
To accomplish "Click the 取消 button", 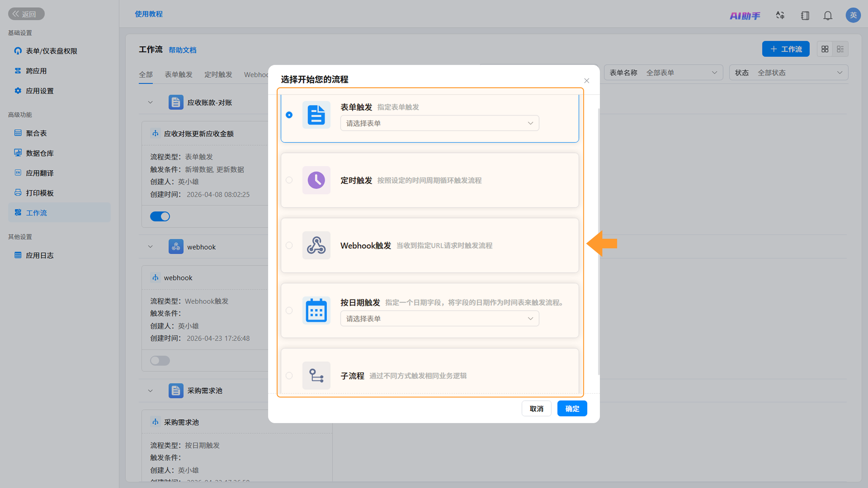I will click(536, 408).
